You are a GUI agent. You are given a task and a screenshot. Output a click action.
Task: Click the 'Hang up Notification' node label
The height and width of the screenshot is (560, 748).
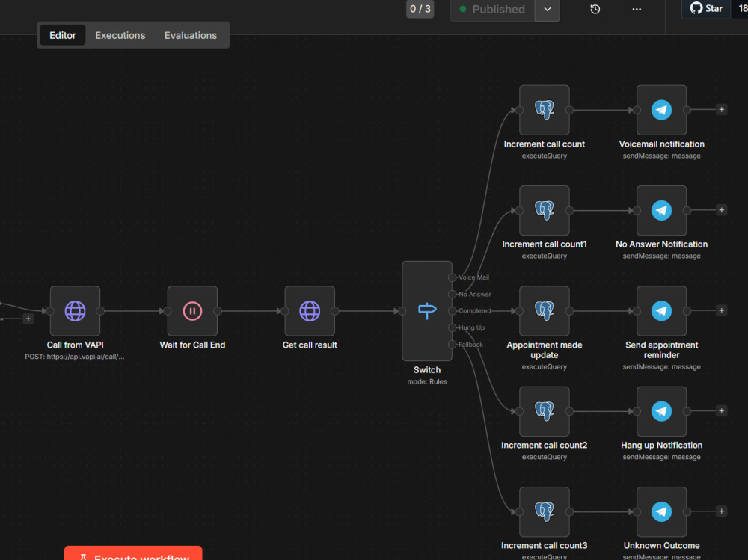tap(662, 445)
